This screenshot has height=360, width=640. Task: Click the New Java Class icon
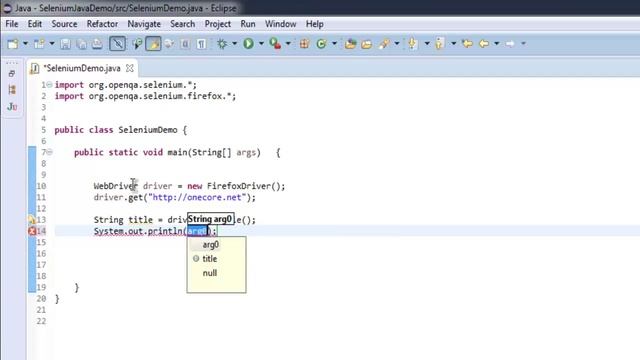pyautogui.click(x=322, y=44)
